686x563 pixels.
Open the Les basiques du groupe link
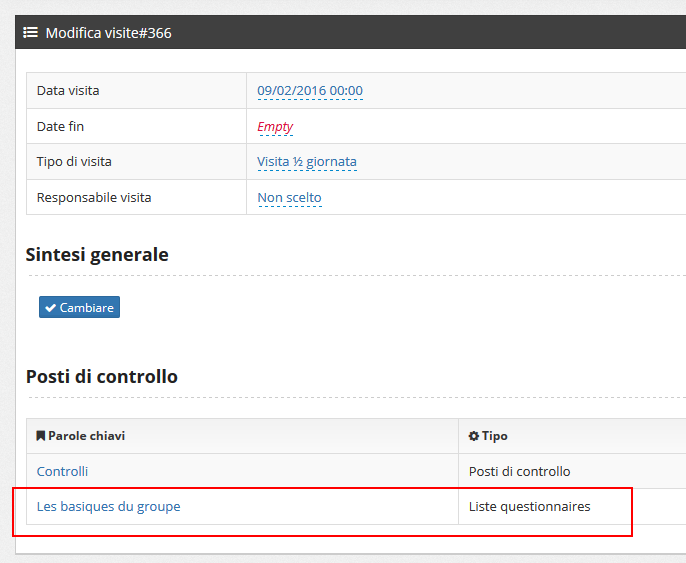click(x=108, y=507)
